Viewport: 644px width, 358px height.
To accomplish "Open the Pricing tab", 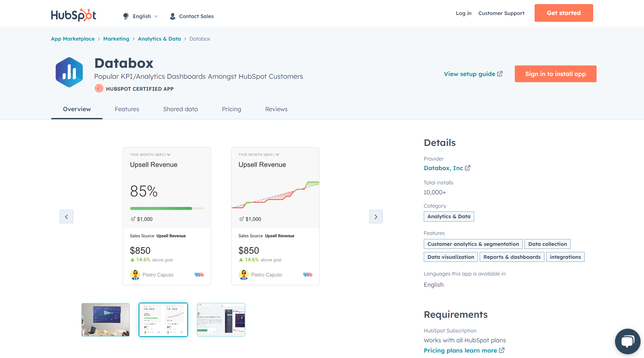I will (x=231, y=109).
